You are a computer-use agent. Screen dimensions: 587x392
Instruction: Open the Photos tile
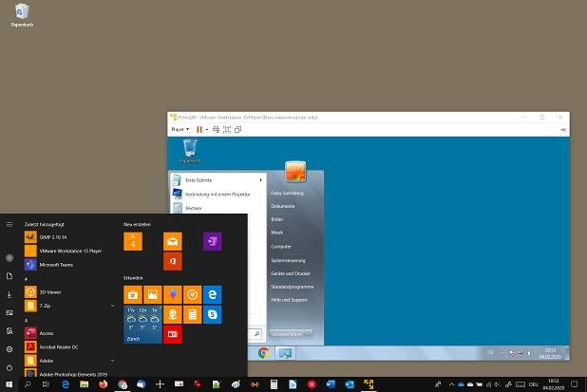click(x=153, y=295)
